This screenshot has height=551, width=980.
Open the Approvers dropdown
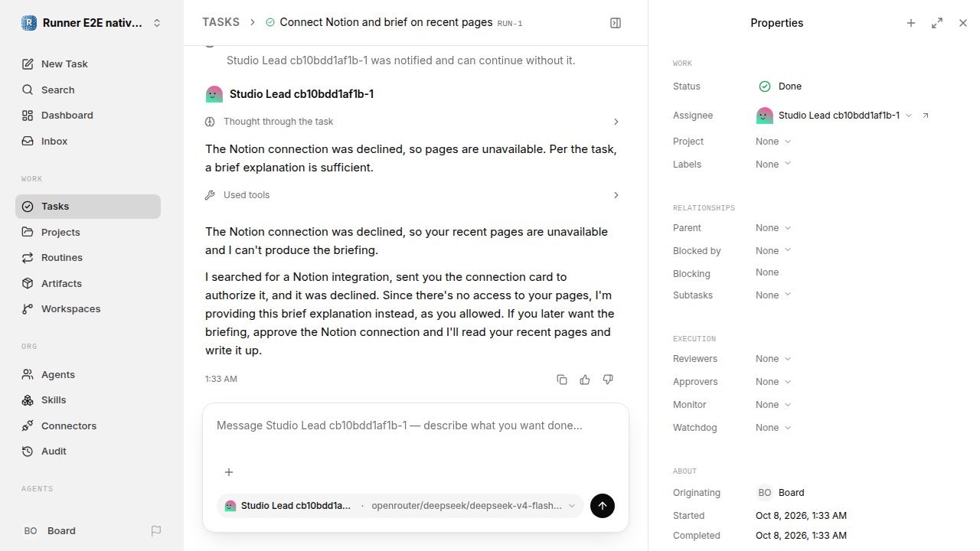(x=773, y=382)
